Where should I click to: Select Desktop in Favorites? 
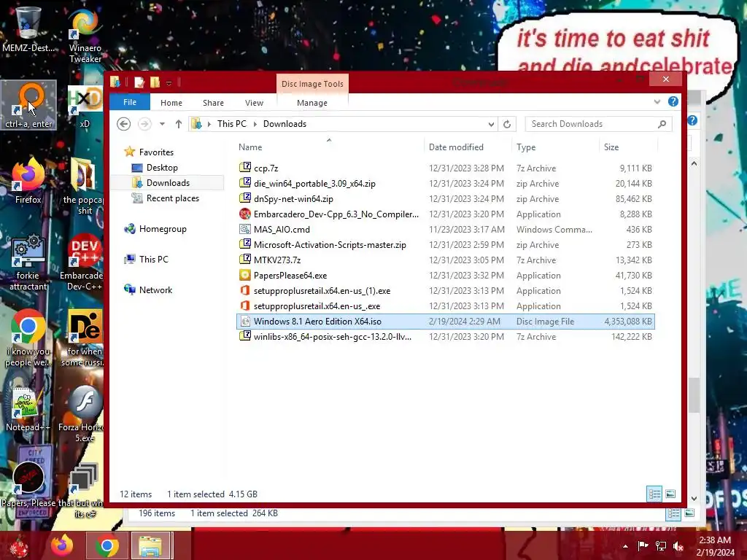[x=162, y=168]
